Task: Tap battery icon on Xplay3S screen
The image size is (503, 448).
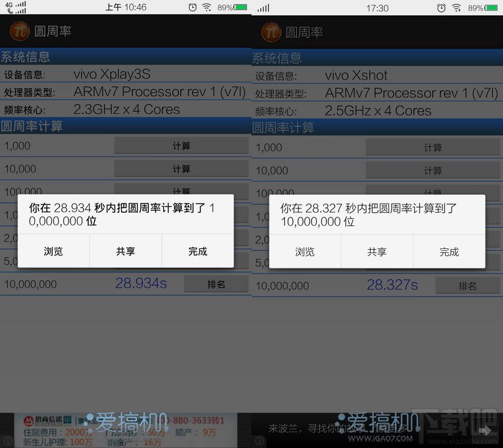Action: pyautogui.click(x=240, y=7)
